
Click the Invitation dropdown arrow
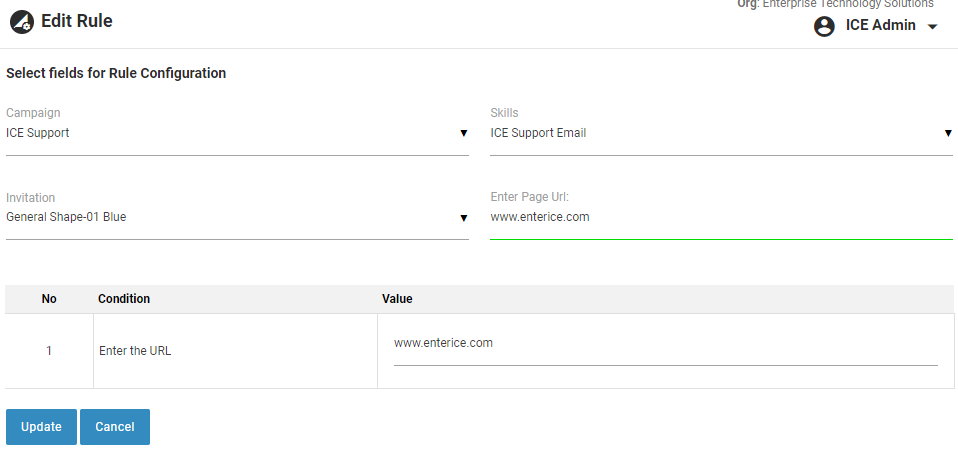(x=463, y=217)
